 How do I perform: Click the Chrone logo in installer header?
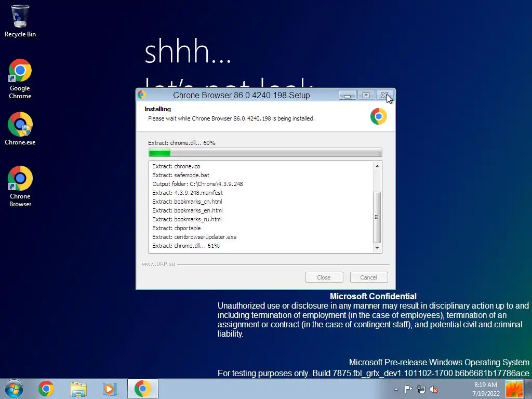[x=379, y=116]
